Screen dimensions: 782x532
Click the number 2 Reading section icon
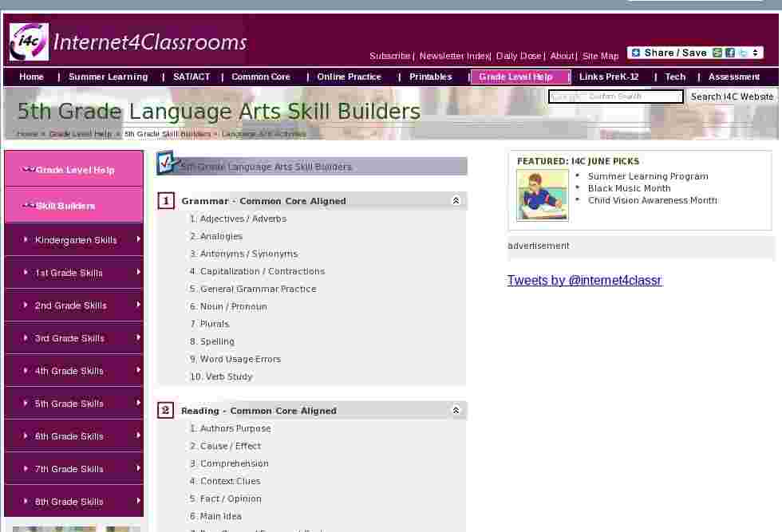click(x=166, y=410)
